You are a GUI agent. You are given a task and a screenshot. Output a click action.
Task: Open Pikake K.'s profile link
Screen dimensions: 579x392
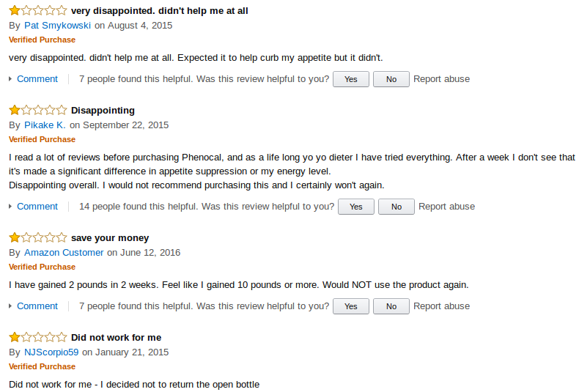point(45,125)
